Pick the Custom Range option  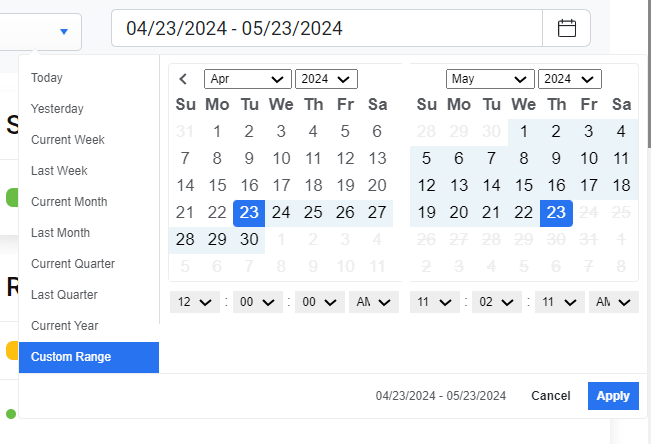(x=71, y=357)
